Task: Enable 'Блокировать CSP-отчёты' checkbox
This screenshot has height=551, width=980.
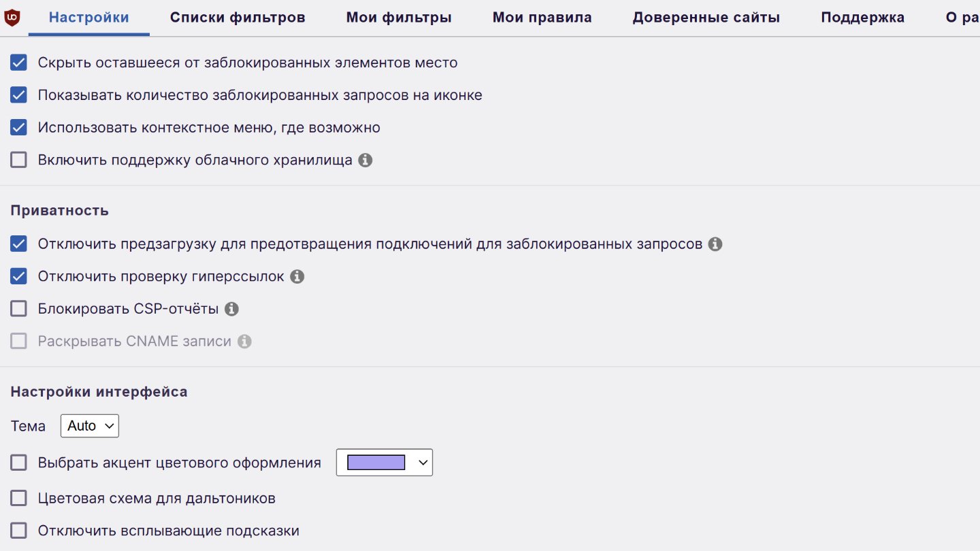Action: 18,309
